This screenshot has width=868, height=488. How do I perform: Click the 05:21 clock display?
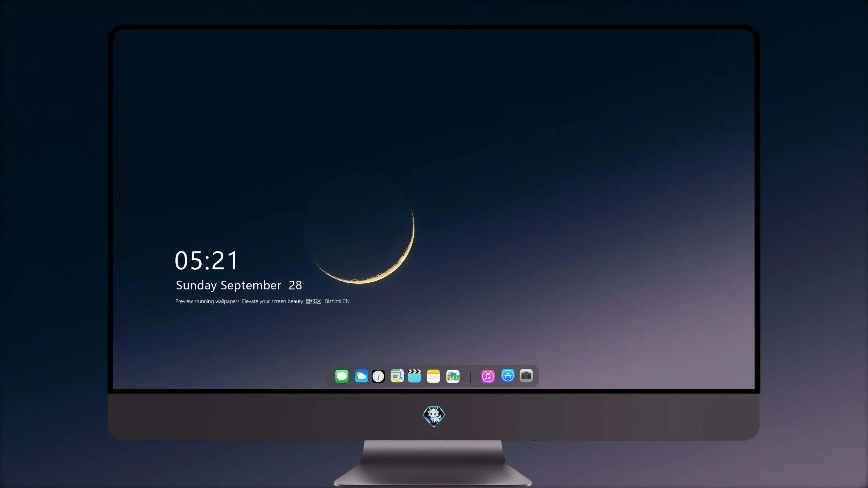point(206,260)
